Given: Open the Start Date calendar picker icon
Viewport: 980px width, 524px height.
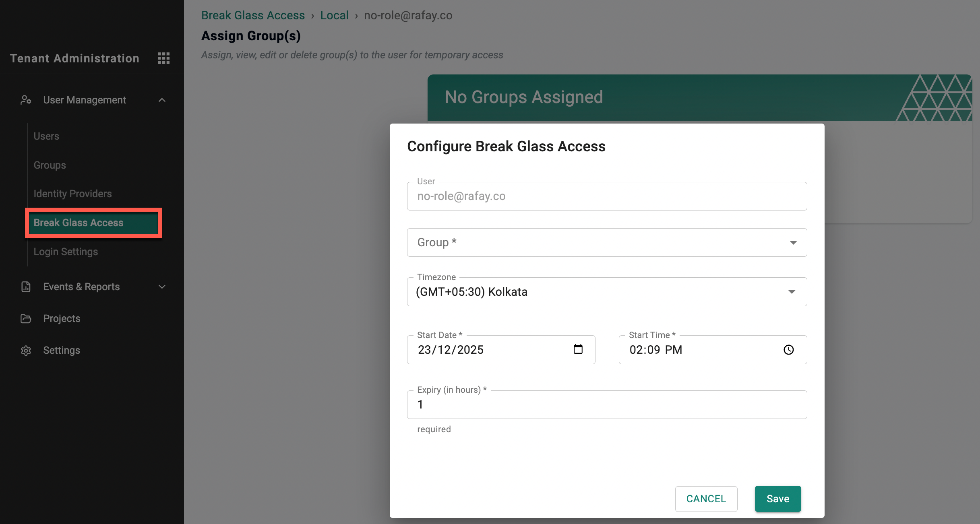Looking at the screenshot, I should tap(578, 349).
